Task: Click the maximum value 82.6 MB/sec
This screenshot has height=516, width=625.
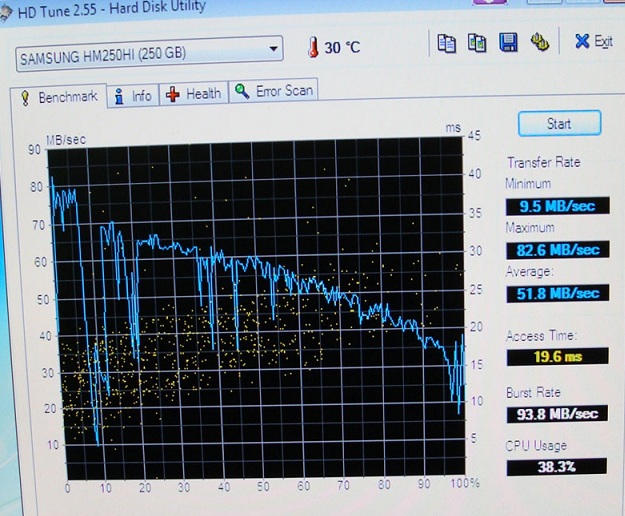Action: point(558,250)
